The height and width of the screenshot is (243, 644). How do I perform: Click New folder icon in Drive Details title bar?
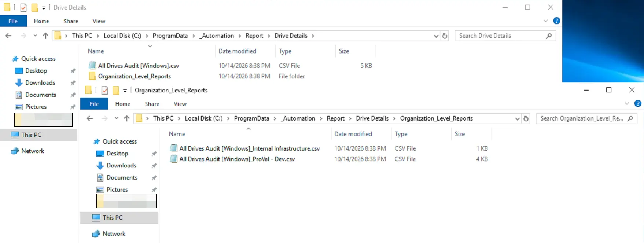[34, 7]
